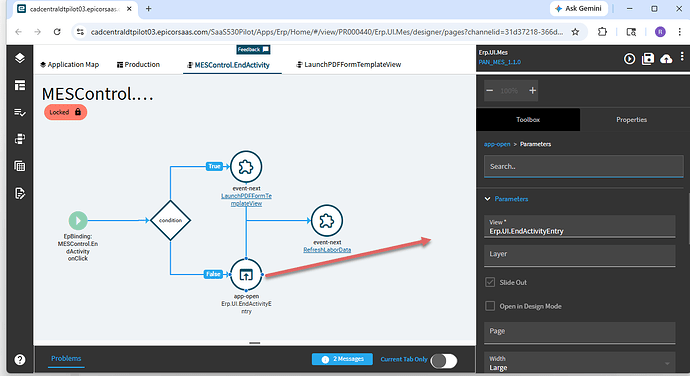Switch to the Production tab
Screen dimensions: 690x376
tap(138, 65)
